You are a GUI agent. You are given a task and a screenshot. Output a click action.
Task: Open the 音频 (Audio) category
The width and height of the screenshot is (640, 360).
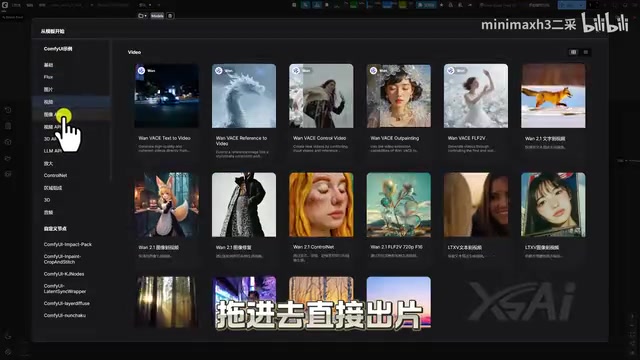pos(48,212)
